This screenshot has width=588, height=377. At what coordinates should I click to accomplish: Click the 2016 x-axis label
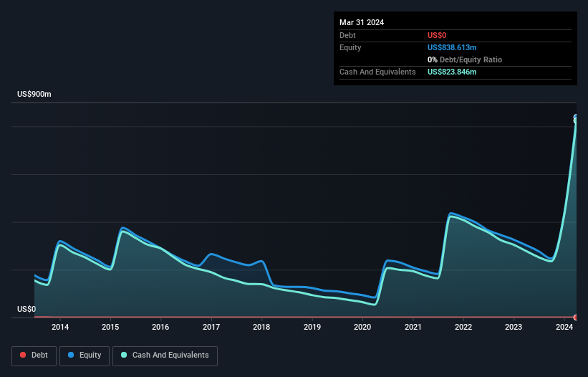pyautogui.click(x=160, y=327)
